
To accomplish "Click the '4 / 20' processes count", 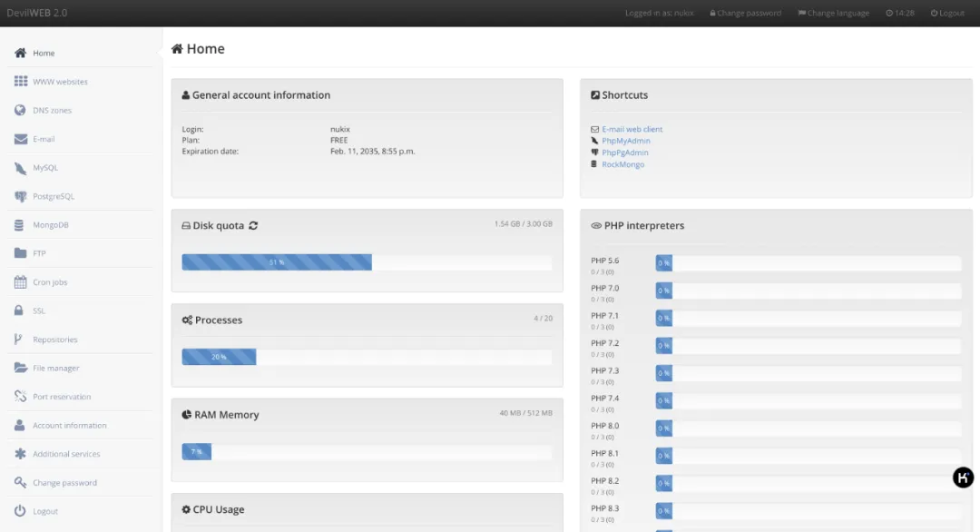I will coord(544,318).
